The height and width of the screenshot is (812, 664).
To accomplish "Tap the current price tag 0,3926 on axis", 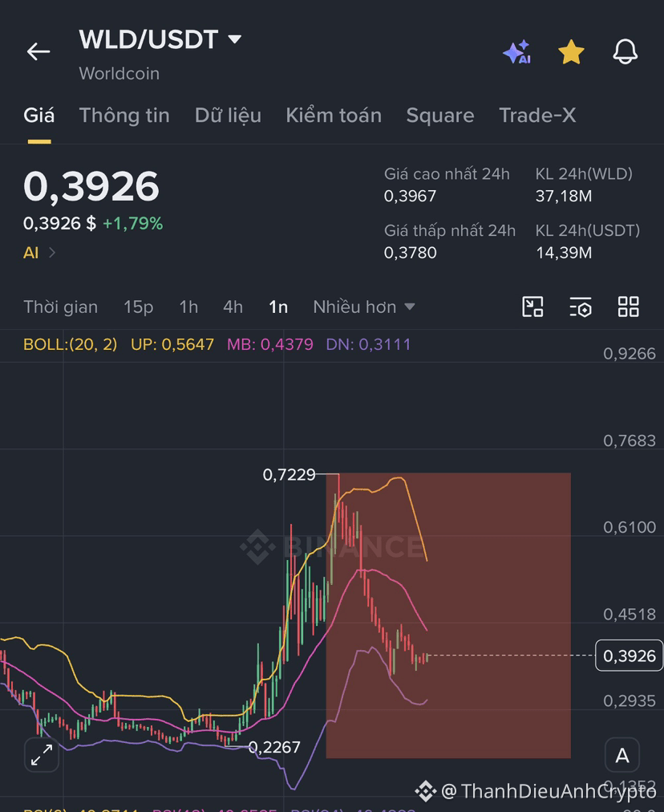I will (x=629, y=656).
